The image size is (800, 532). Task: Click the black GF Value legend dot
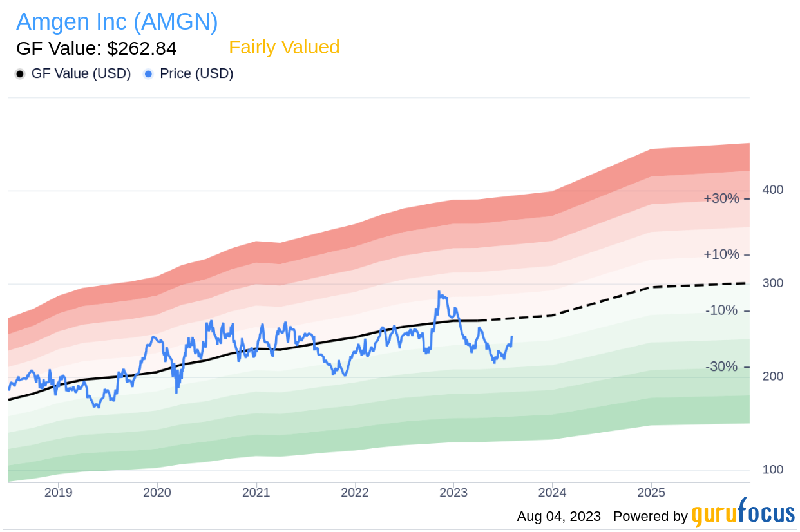click(20, 74)
